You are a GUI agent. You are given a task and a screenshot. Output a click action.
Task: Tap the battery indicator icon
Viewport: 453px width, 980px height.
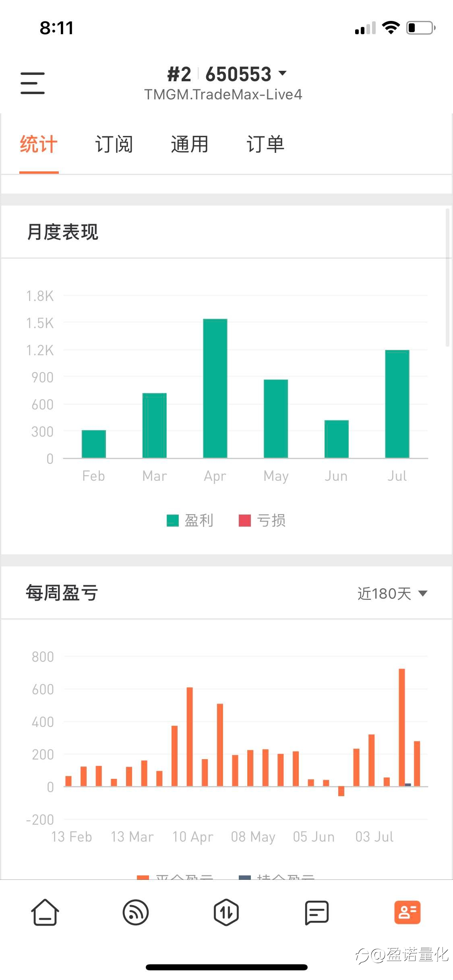pyautogui.click(x=421, y=28)
